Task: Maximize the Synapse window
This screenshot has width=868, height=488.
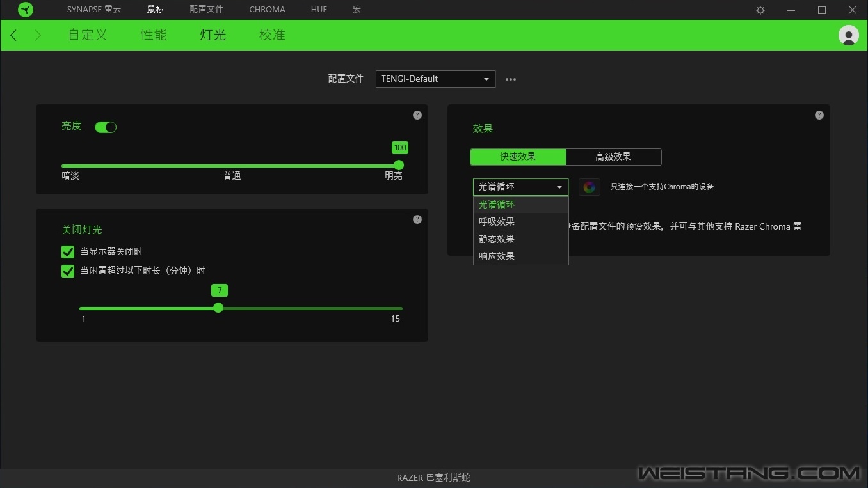Action: pyautogui.click(x=822, y=10)
